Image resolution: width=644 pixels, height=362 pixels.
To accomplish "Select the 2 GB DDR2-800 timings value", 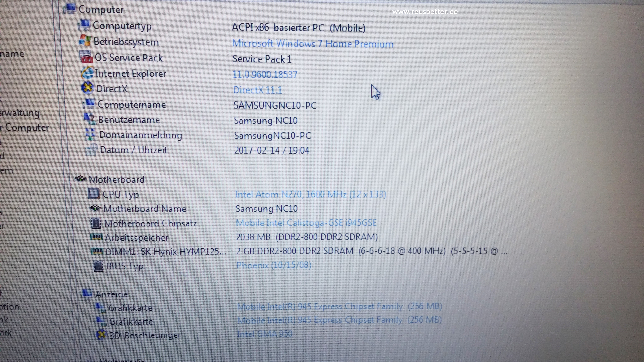I will coord(372,251).
